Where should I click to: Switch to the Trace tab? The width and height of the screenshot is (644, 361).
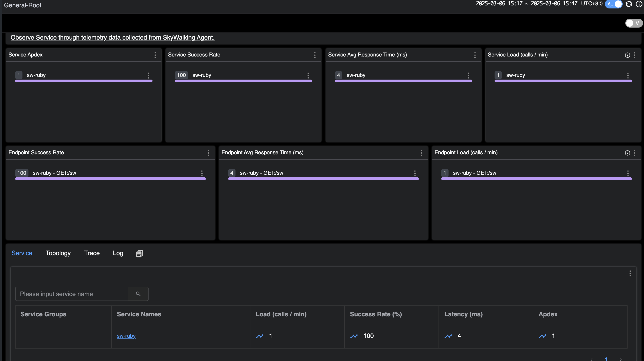tap(92, 253)
